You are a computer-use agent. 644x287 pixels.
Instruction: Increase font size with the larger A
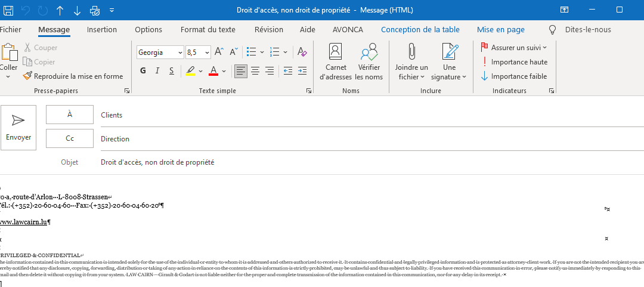point(219,52)
